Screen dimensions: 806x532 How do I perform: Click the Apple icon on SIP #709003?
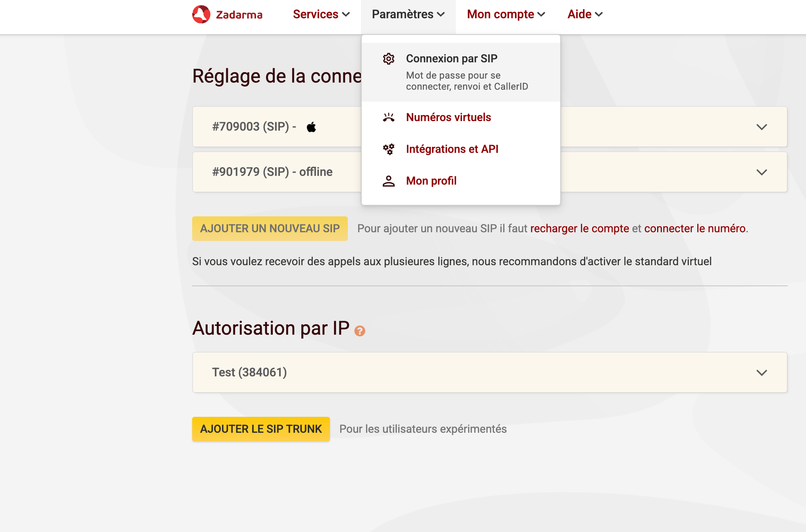click(311, 127)
